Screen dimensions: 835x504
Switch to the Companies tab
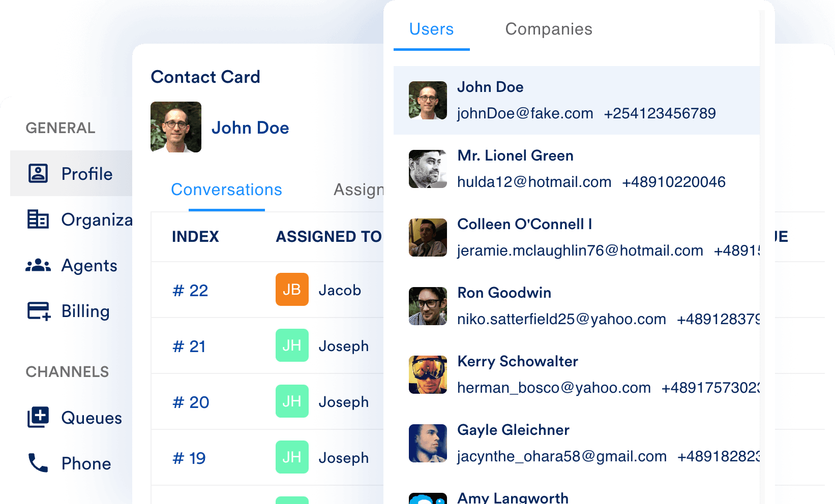(549, 29)
